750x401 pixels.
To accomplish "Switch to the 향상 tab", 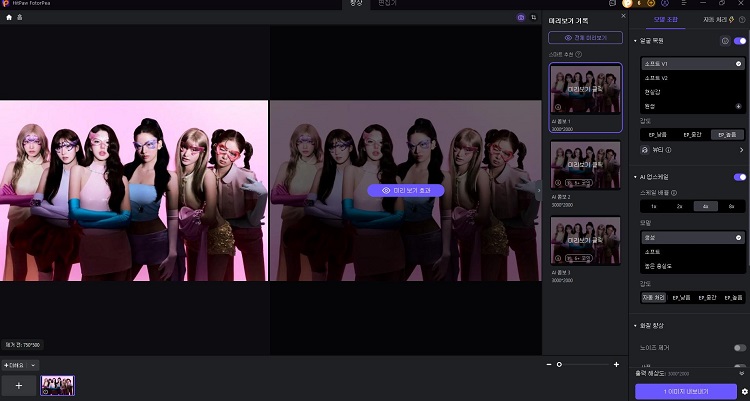I will click(356, 4).
